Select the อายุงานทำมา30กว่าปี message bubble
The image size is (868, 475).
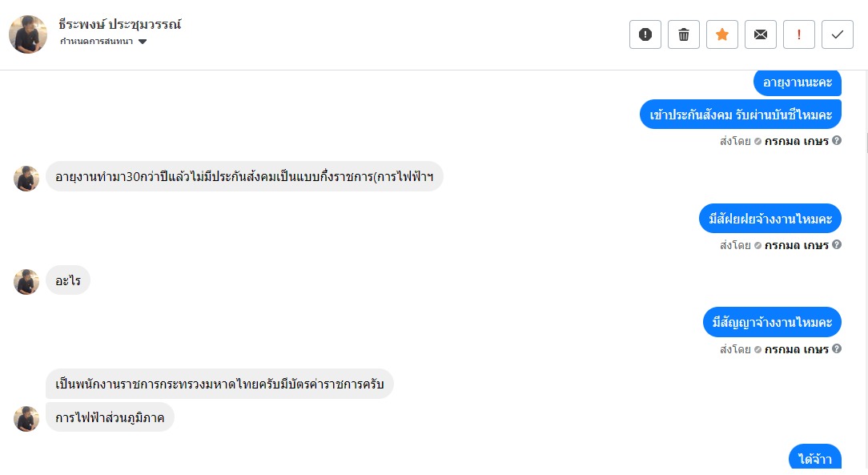tap(244, 176)
